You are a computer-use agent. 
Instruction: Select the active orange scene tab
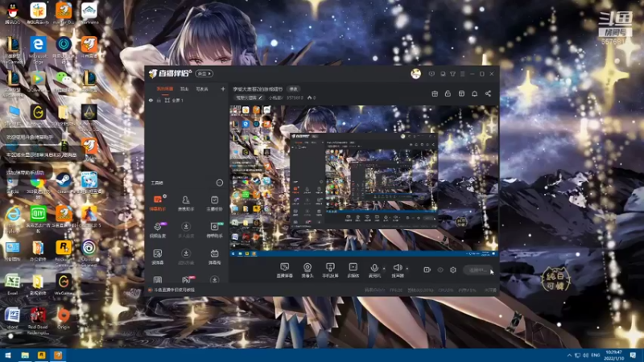coord(165,89)
